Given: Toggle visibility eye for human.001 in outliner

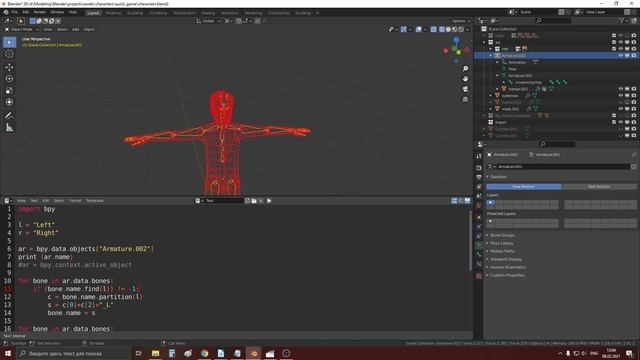Looking at the screenshot, I should pyautogui.click(x=620, y=89).
